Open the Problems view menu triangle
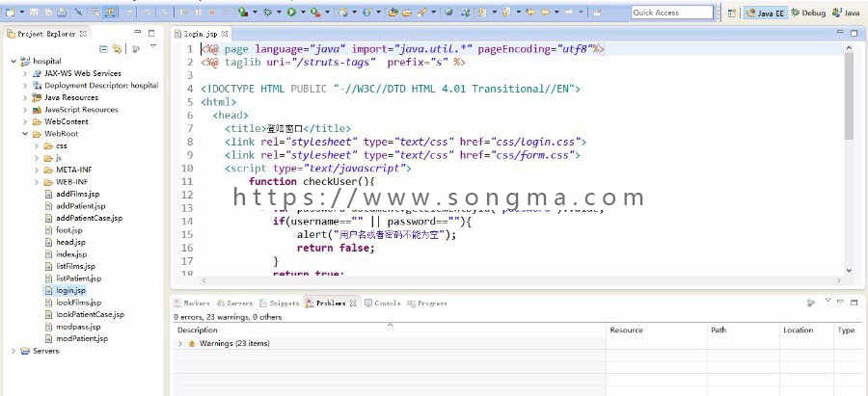Screen dimensions: 868x396 tap(828, 302)
